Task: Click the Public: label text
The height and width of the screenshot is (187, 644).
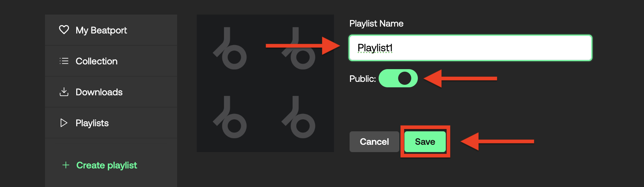Action: 362,79
